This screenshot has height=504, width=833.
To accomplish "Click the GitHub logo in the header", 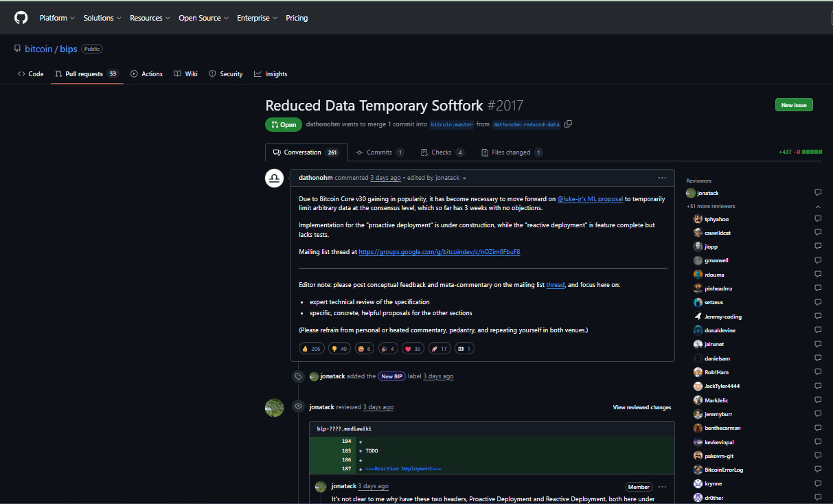I will click(21, 18).
